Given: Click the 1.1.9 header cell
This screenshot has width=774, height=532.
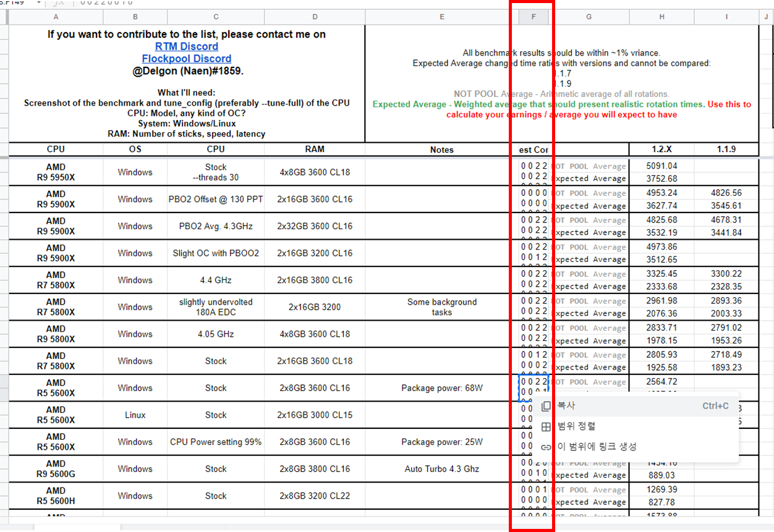Looking at the screenshot, I should click(x=726, y=149).
